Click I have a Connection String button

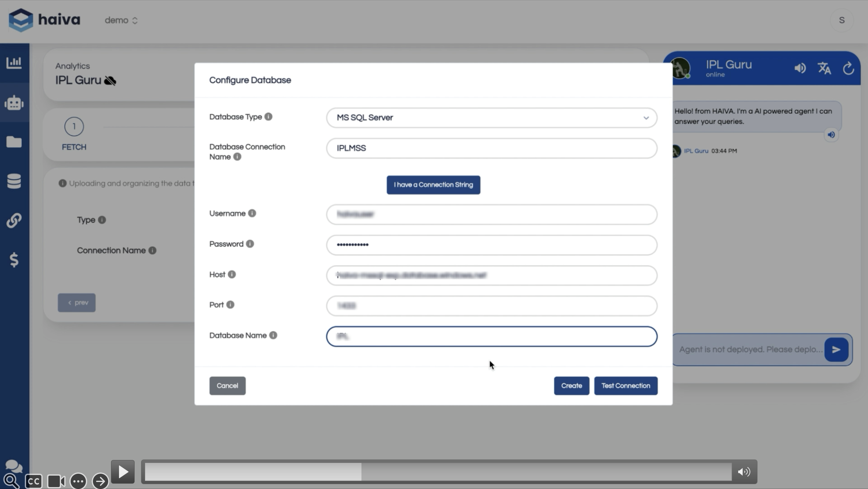(433, 185)
